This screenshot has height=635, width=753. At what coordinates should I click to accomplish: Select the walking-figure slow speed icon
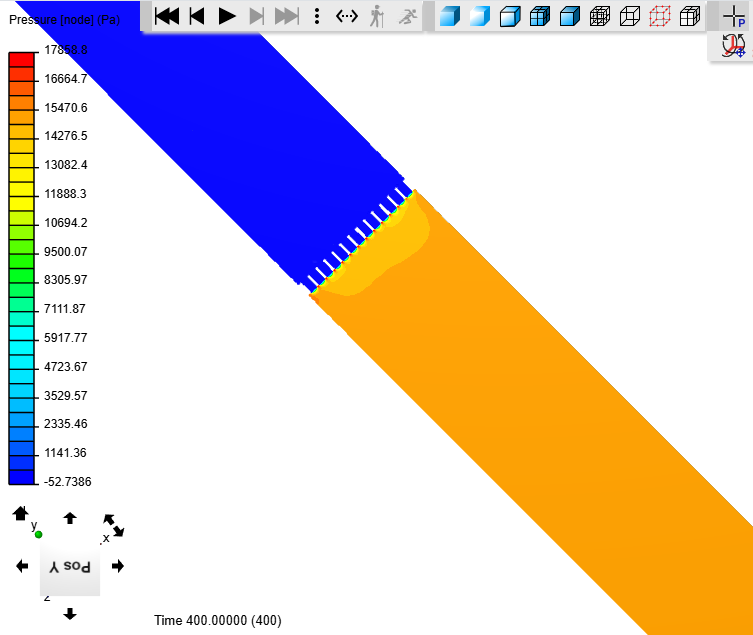(x=377, y=16)
